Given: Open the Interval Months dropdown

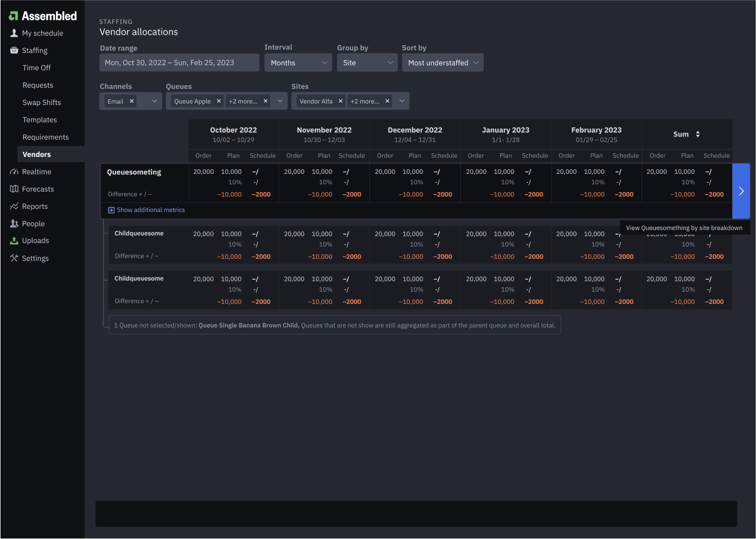Looking at the screenshot, I should tap(298, 63).
